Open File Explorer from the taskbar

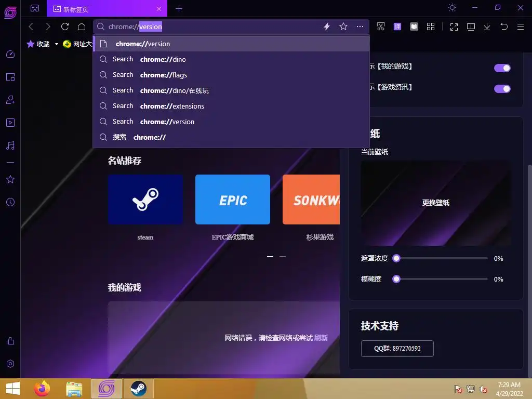[74, 389]
